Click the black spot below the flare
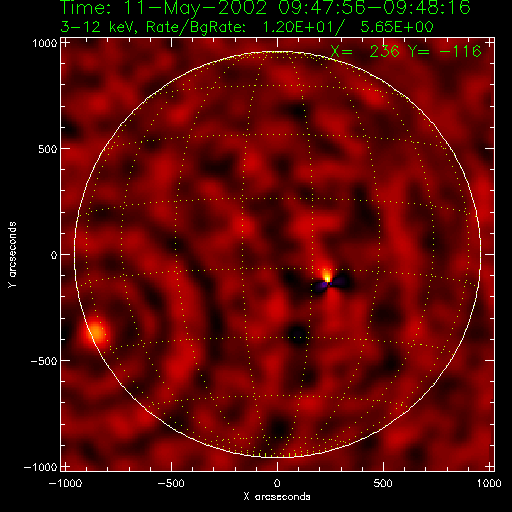 298,334
